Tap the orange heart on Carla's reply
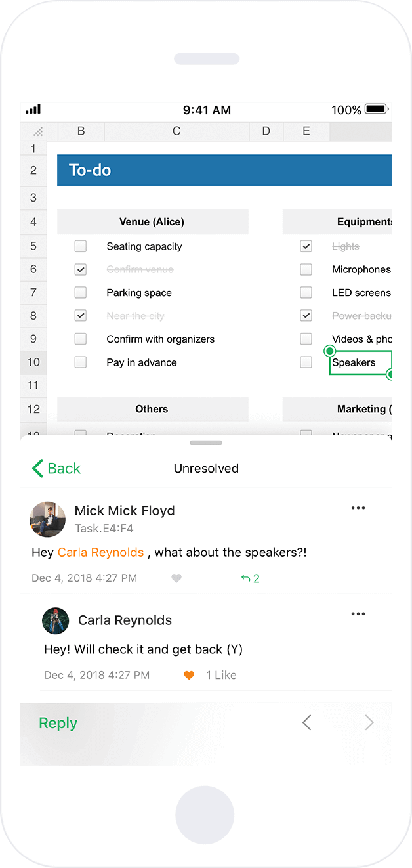 (189, 675)
